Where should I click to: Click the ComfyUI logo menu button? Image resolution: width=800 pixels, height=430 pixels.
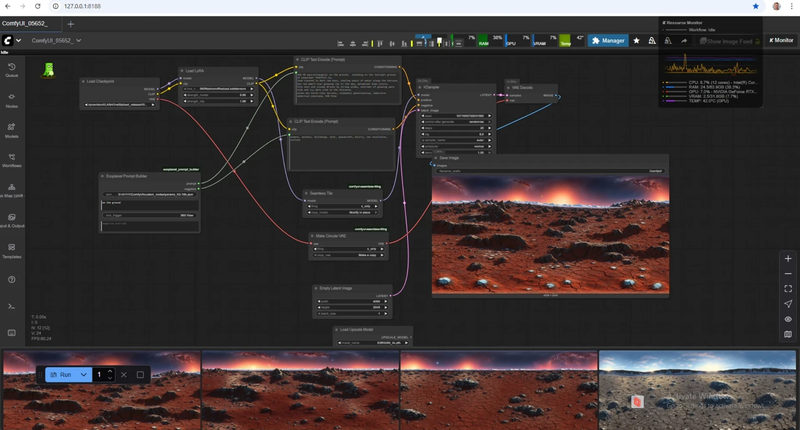[8, 40]
